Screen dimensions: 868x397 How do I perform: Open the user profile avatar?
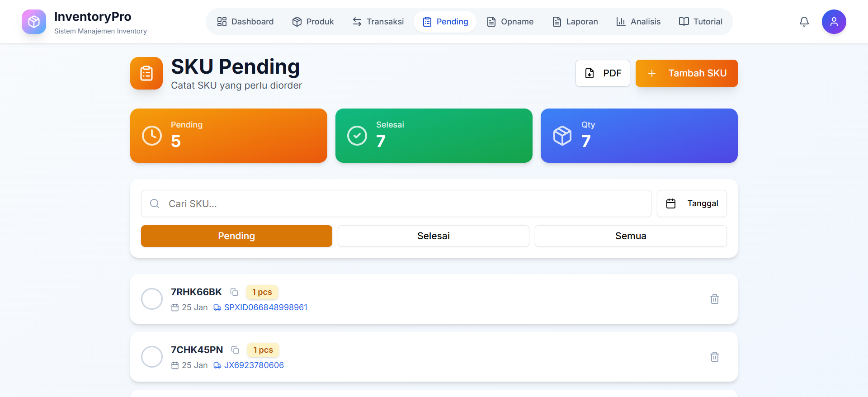834,22
